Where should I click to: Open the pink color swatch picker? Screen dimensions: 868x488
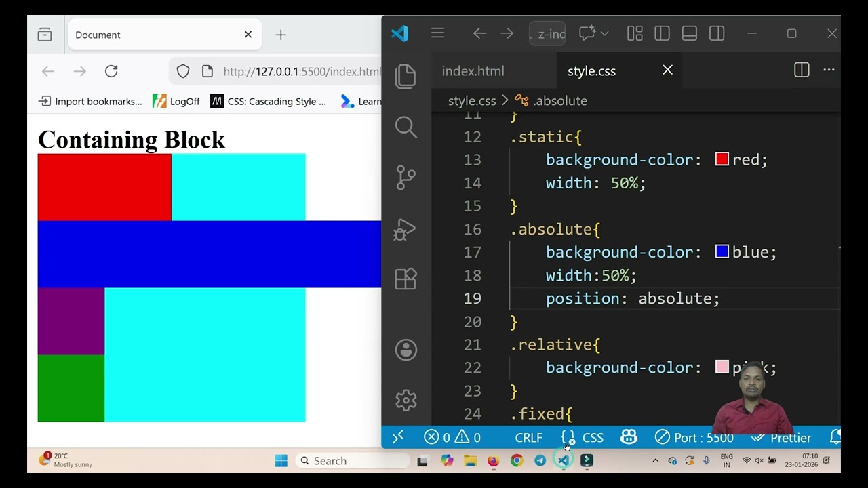(x=722, y=367)
